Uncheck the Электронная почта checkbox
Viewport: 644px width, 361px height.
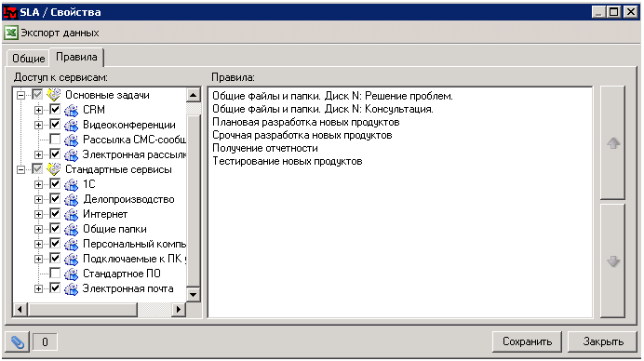click(55, 288)
